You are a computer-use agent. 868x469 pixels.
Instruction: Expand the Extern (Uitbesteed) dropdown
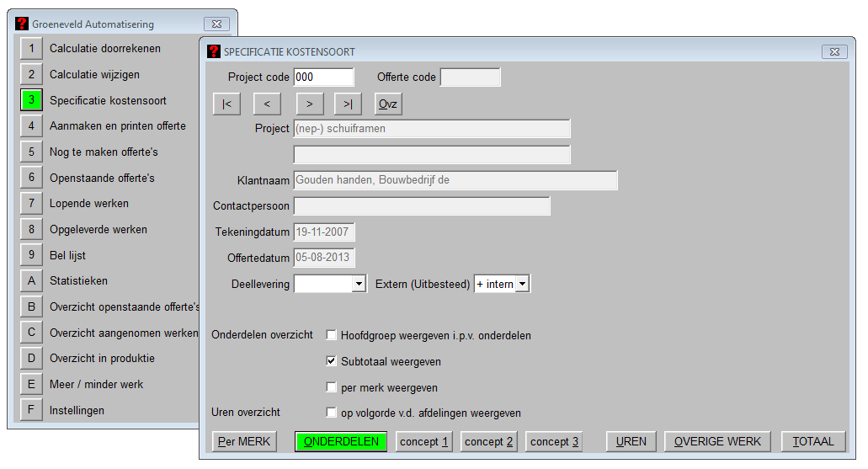click(x=522, y=285)
